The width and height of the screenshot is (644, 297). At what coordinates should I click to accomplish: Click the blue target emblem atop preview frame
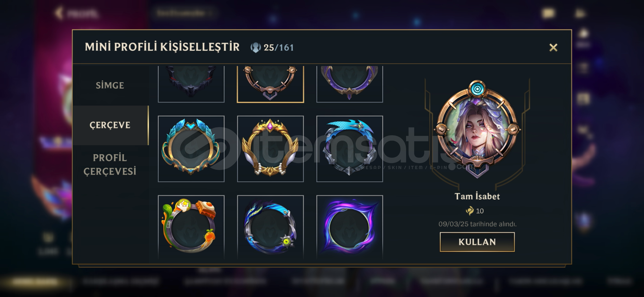tap(477, 89)
